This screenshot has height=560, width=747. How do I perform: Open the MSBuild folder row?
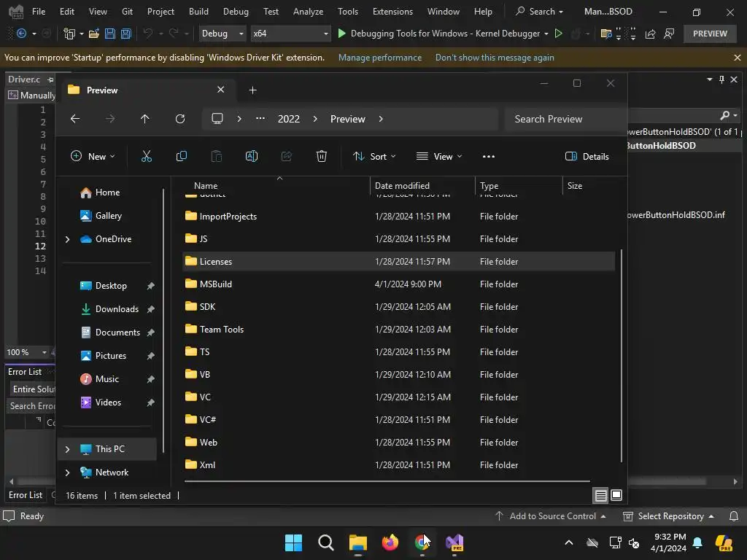point(398,284)
